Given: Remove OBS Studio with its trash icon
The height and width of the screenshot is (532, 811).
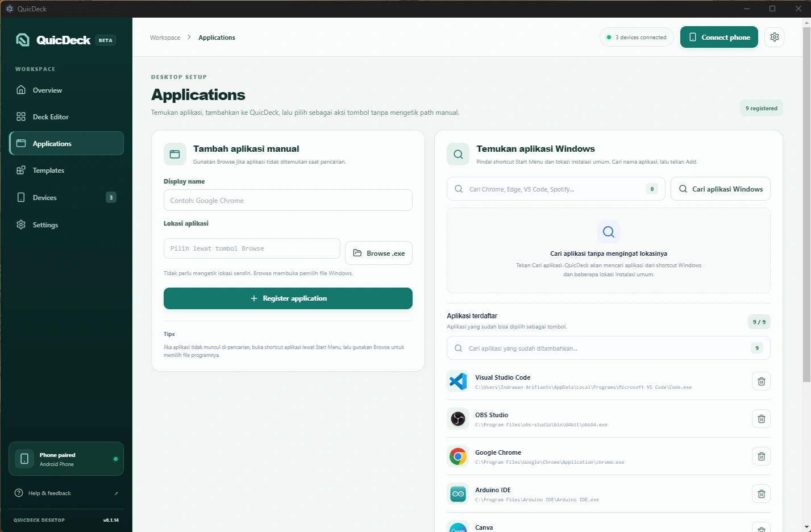Looking at the screenshot, I should (761, 419).
